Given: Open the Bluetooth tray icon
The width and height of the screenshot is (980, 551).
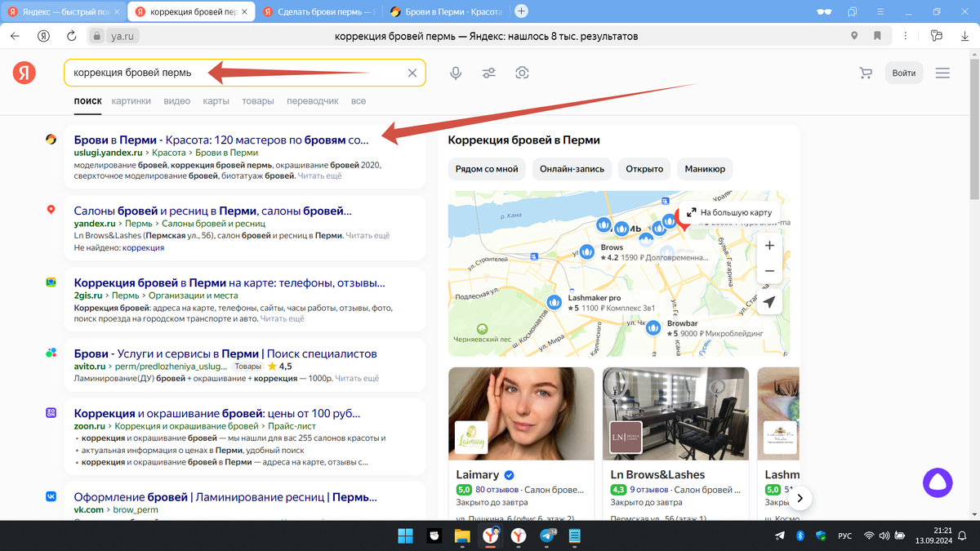Looking at the screenshot, I should pos(801,535).
